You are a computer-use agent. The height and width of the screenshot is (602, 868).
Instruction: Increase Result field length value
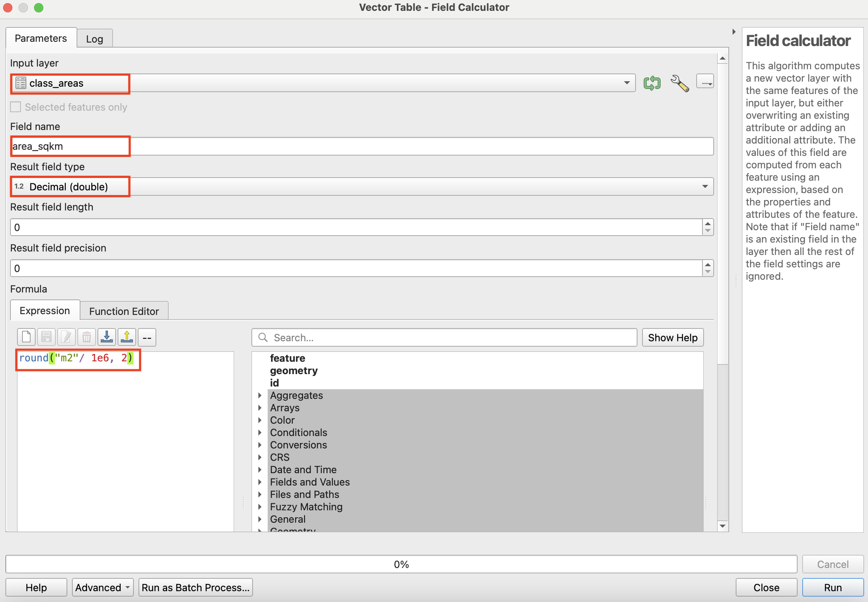pos(707,224)
